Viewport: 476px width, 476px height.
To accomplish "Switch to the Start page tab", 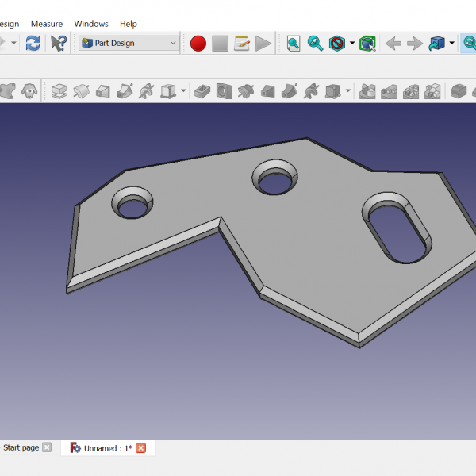I will point(21,448).
